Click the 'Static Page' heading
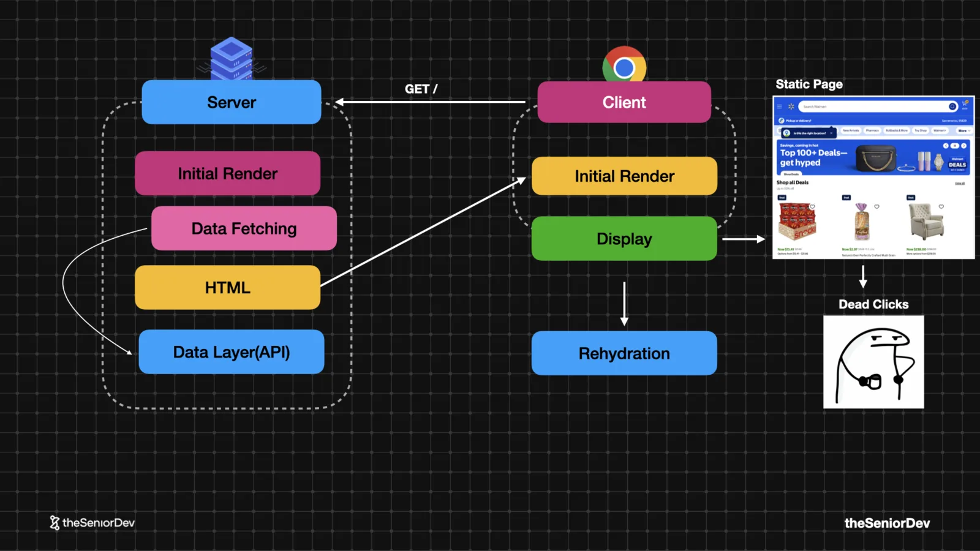Viewport: 980px width, 551px height. 809,84
